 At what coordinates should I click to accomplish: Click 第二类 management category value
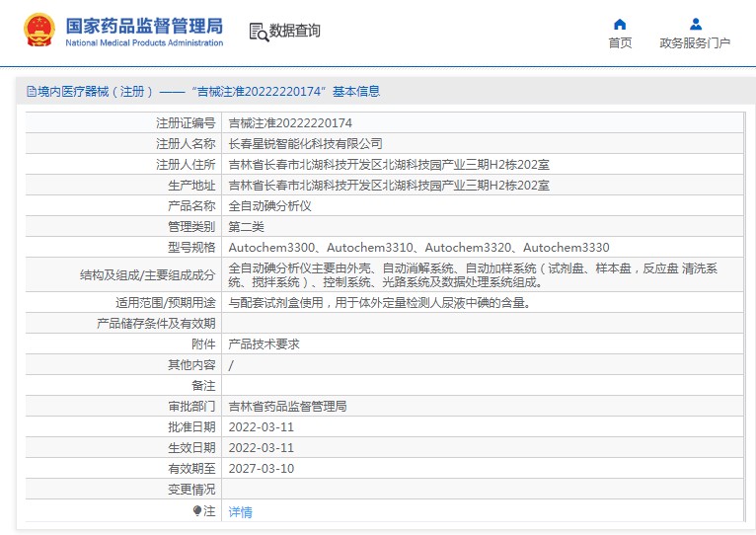tap(247, 227)
